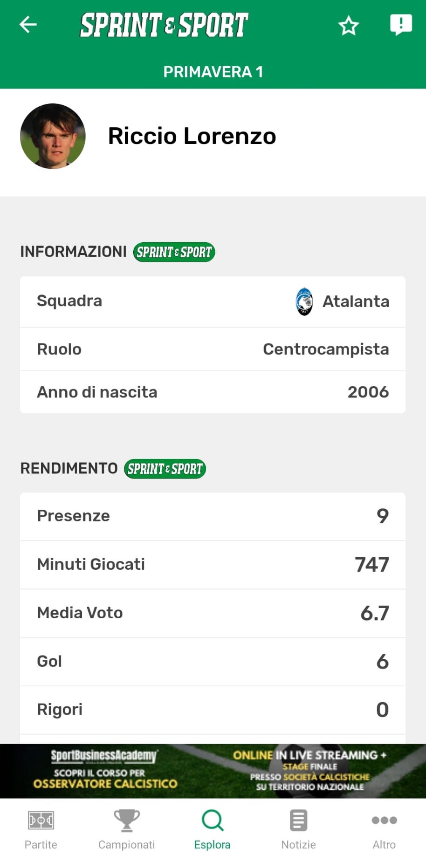This screenshot has height=868, width=426.
Task: Tap the back arrow icon
Action: tap(28, 25)
